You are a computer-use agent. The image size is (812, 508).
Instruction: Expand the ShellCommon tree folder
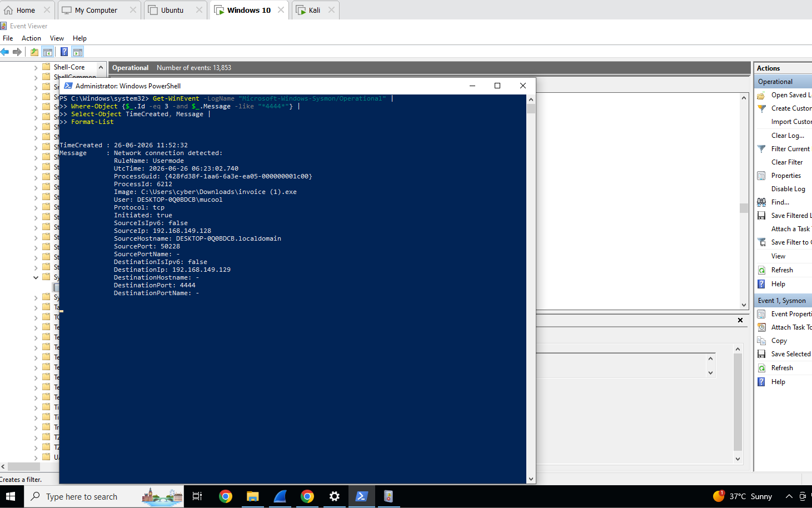pyautogui.click(x=36, y=77)
